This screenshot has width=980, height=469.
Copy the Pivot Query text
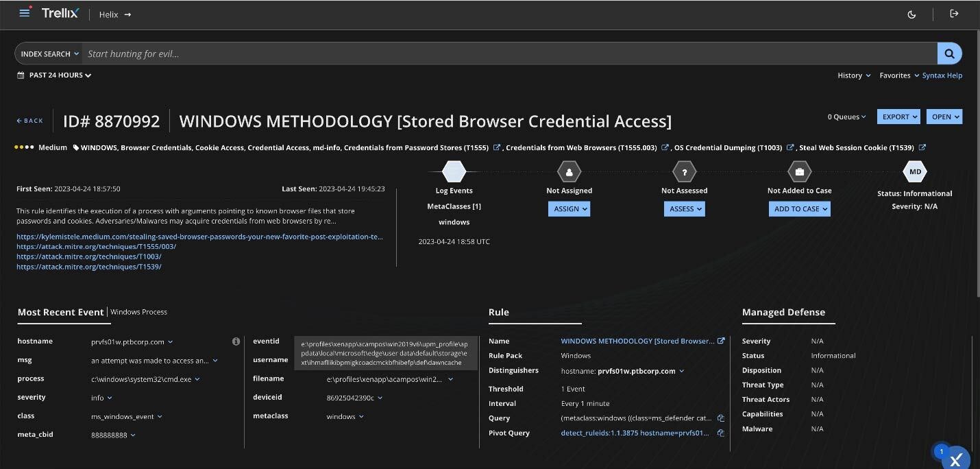click(721, 433)
